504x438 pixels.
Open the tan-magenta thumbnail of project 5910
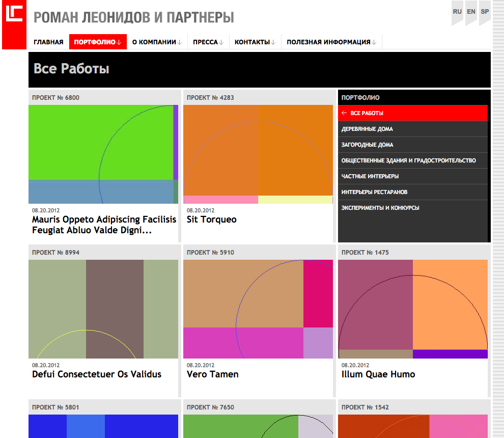(258, 309)
